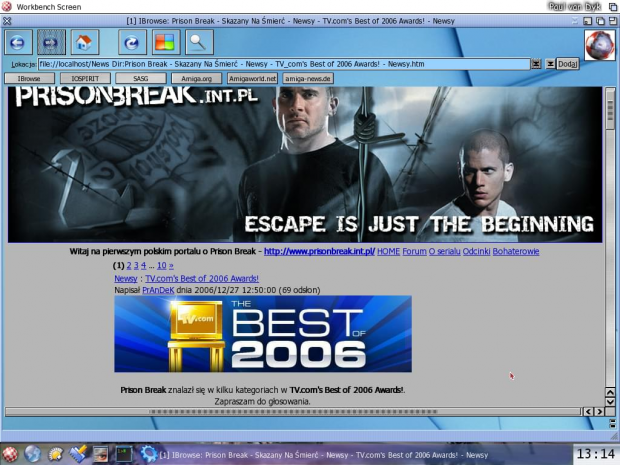Open the Amigaworld.net bookmark button
Image resolution: width=620 pixels, height=465 pixels.
(252, 79)
